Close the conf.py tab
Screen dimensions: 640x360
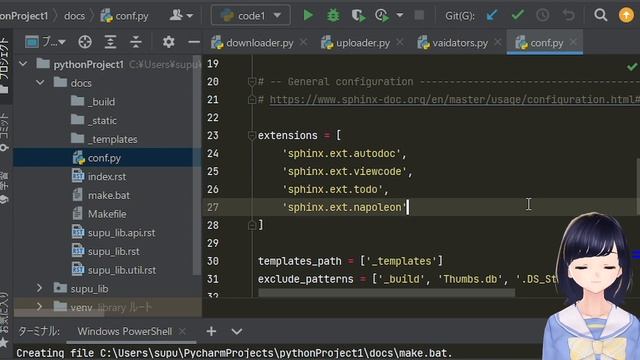(573, 42)
